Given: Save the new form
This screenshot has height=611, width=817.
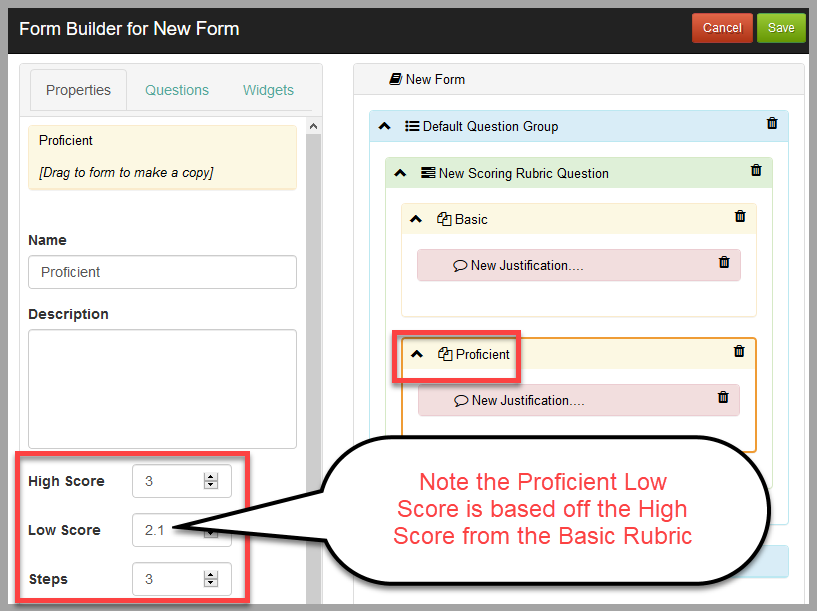Looking at the screenshot, I should 781,28.
